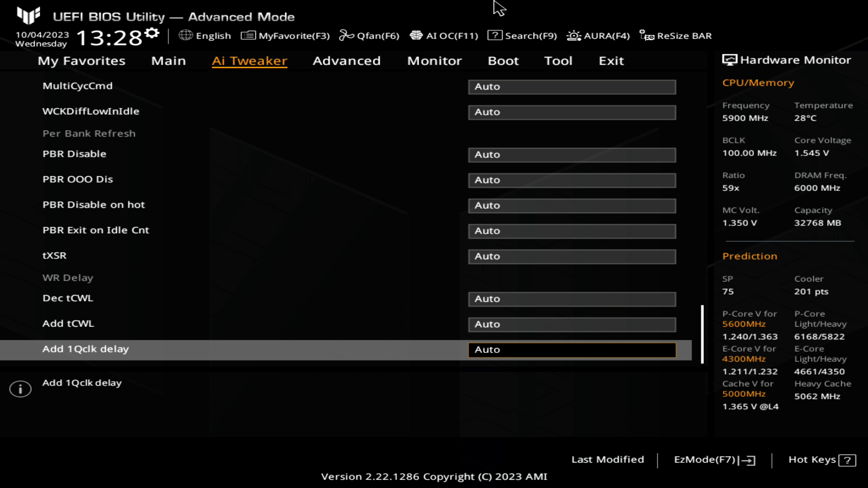Open PBR Disable Auto dropdown
The width and height of the screenshot is (868, 488).
572,155
